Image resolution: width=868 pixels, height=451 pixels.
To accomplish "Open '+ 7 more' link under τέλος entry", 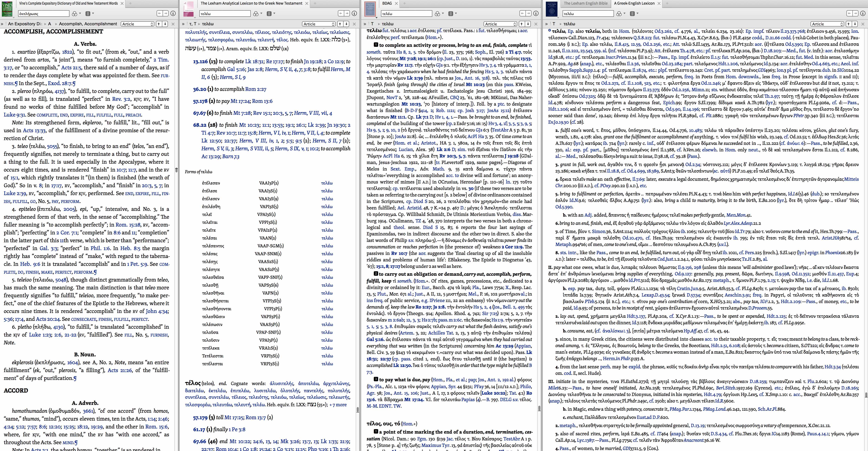I will pos(338,405).
